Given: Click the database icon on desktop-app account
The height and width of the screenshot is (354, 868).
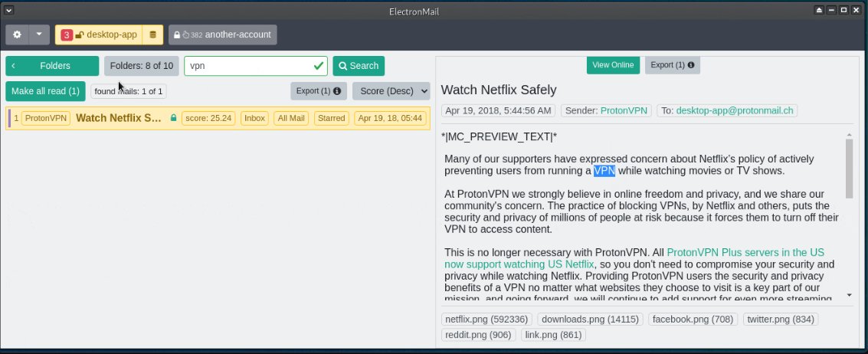Looking at the screenshot, I should click(x=152, y=35).
